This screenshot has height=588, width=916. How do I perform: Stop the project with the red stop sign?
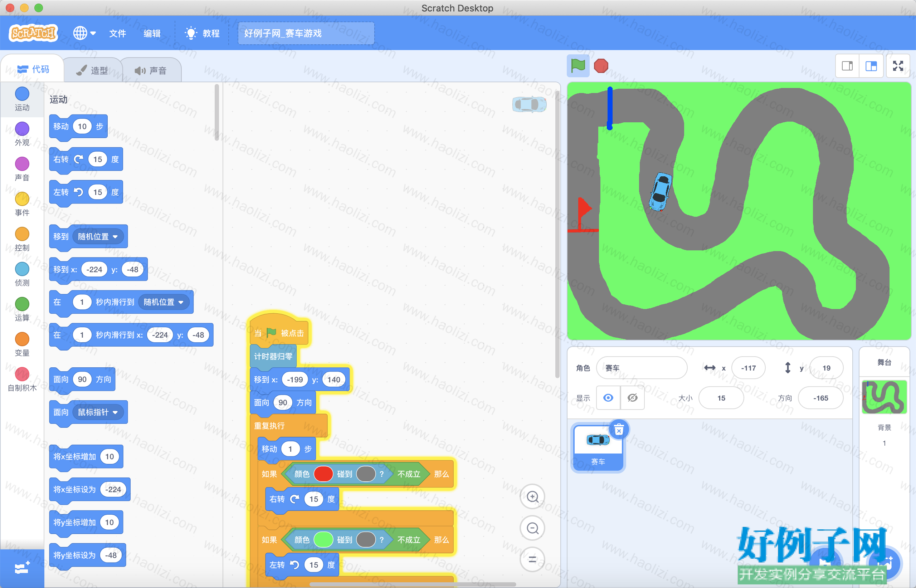[601, 66]
